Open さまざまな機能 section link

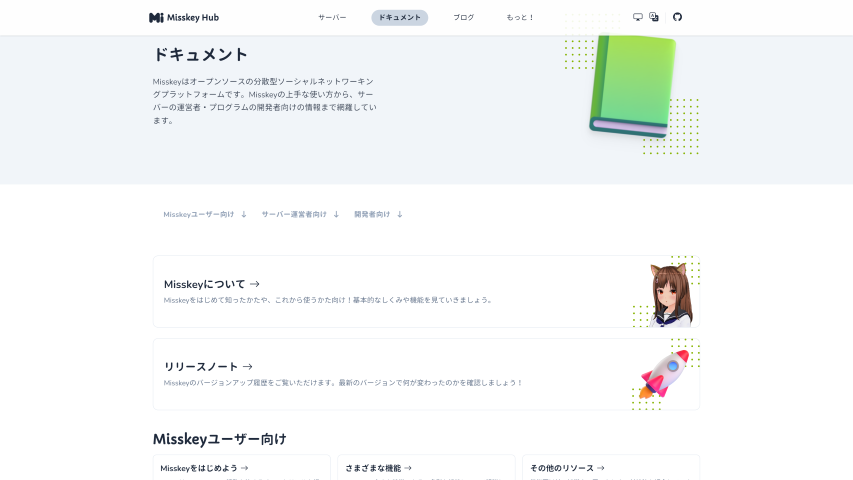tap(378, 468)
